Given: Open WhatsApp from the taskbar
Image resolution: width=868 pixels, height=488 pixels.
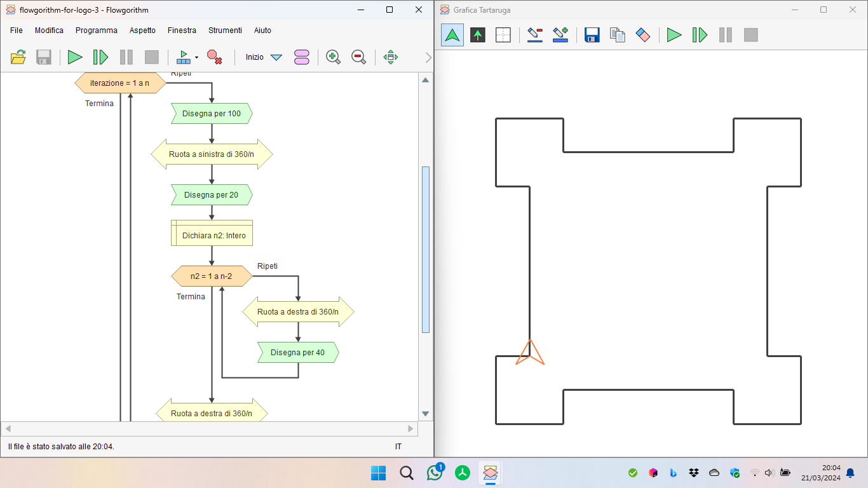Looking at the screenshot, I should pyautogui.click(x=435, y=473).
